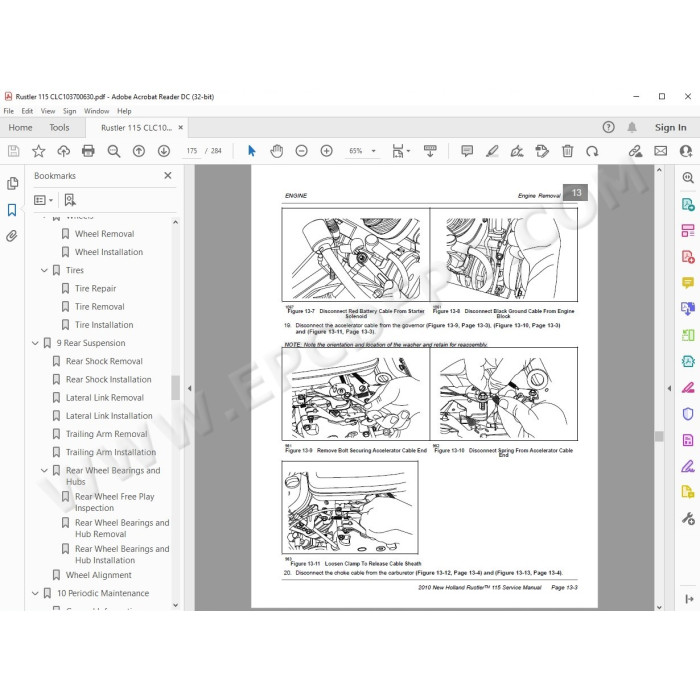Click bookmarks scroll down arrow
The width and height of the screenshot is (700, 700).
[x=175, y=605]
